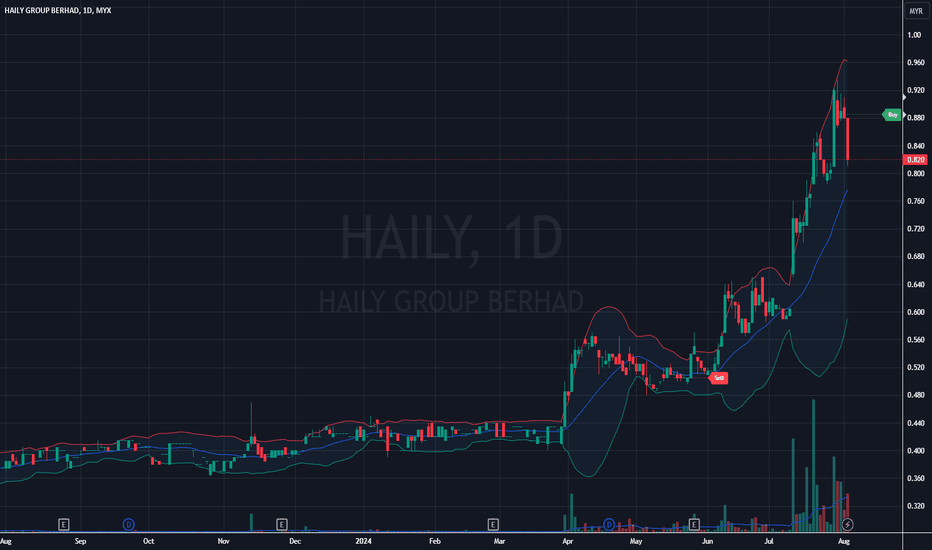Click the Dec label on time axis
Image resolution: width=932 pixels, height=550 pixels.
(295, 541)
